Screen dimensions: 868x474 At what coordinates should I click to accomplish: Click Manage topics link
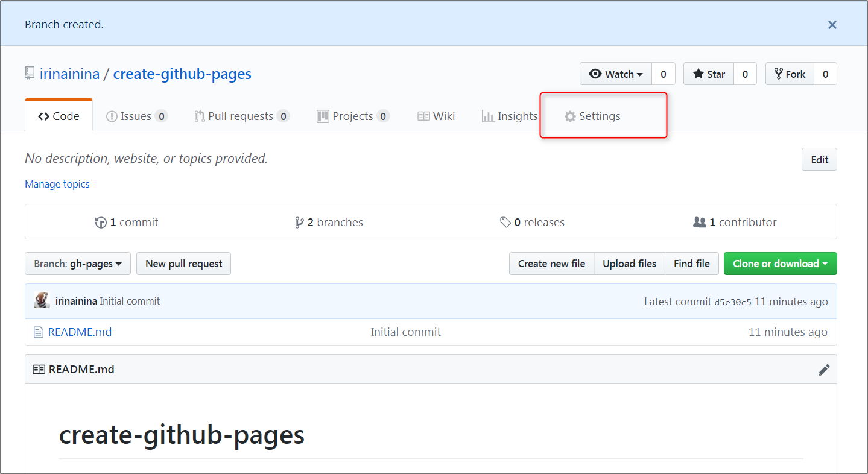coord(57,184)
